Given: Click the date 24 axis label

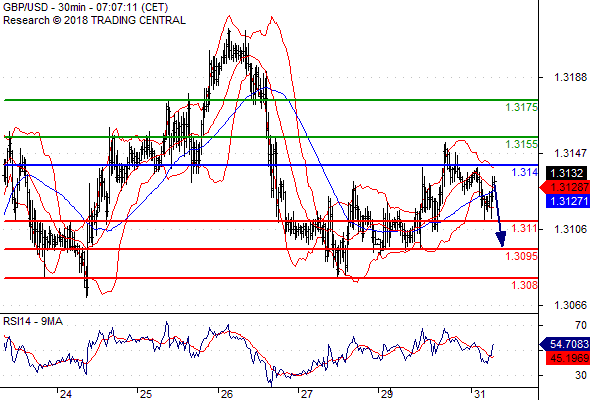Looking at the screenshot, I should click(x=65, y=394).
